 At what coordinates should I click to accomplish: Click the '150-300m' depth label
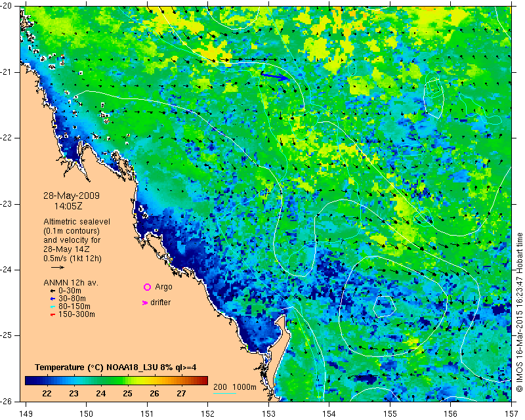pyautogui.click(x=77, y=314)
